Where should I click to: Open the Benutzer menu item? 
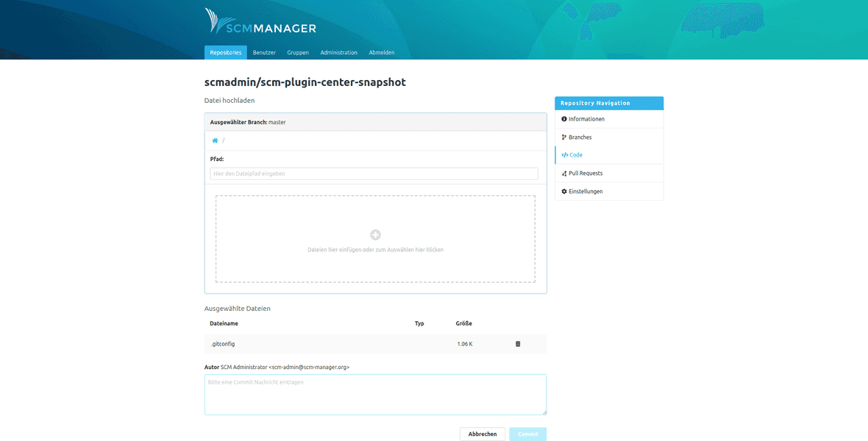point(263,52)
